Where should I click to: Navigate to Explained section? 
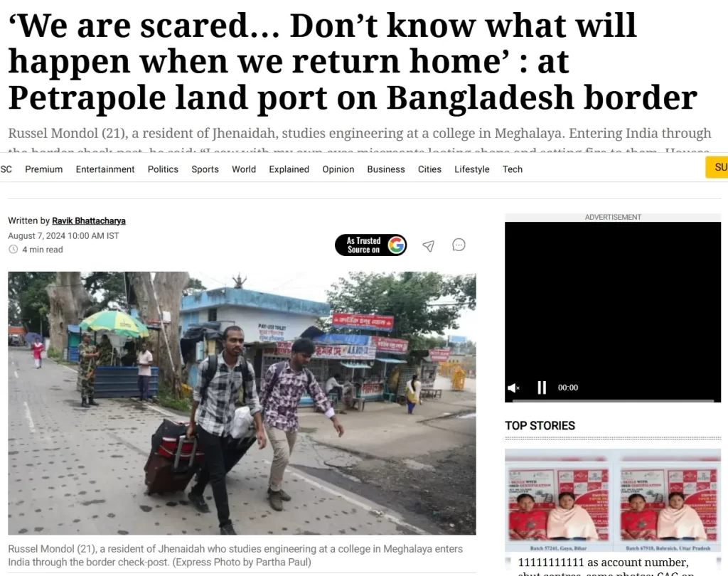(289, 169)
